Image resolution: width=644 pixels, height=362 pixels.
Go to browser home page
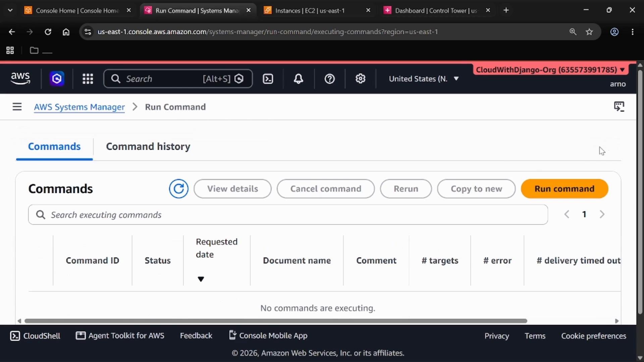(66, 32)
